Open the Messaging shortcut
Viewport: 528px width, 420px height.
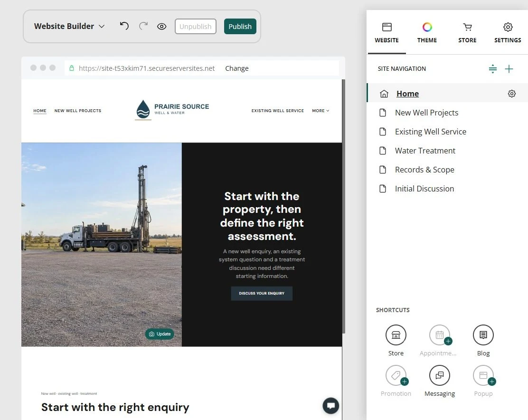(x=439, y=375)
